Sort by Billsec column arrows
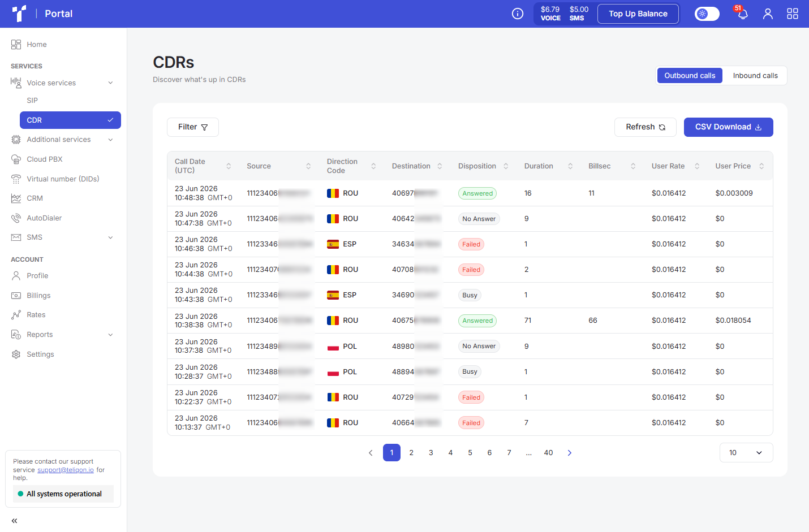 click(633, 166)
